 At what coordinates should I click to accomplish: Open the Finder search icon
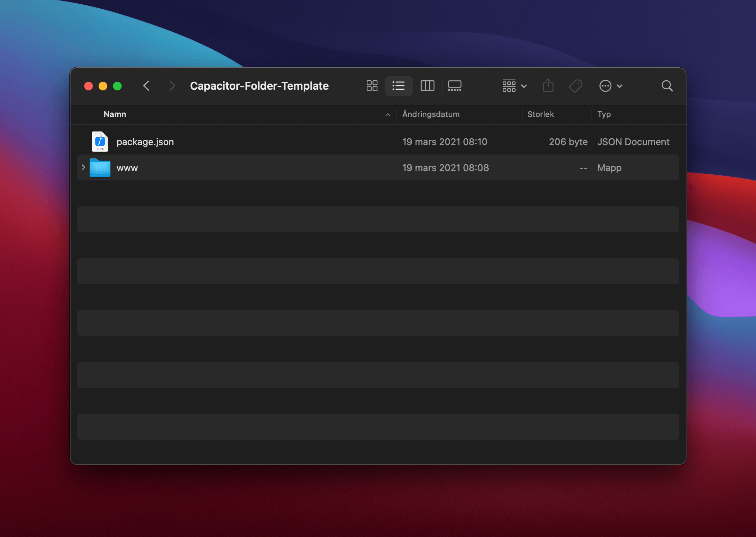coord(667,86)
